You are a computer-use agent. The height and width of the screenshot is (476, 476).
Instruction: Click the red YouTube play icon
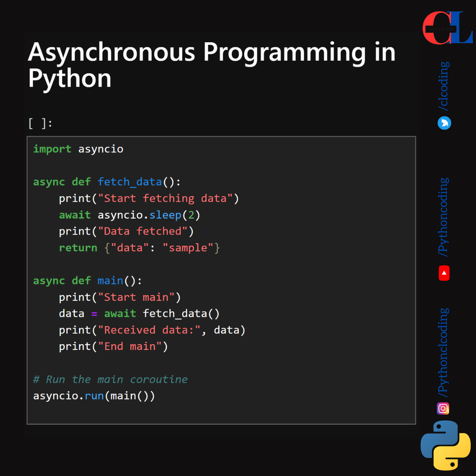[x=444, y=273]
